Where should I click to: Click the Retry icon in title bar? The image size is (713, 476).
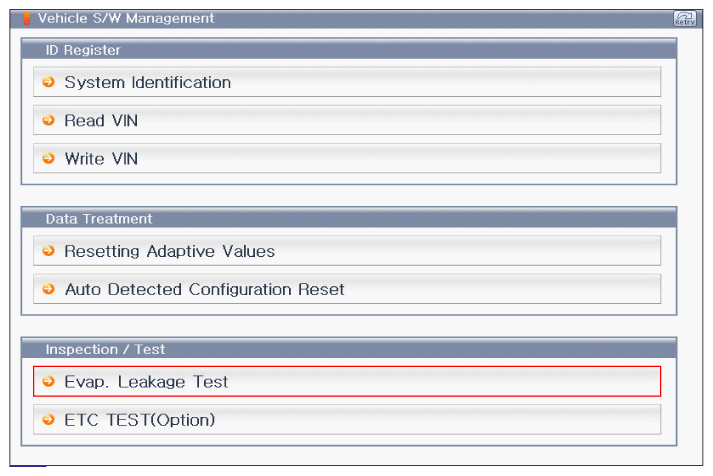(685, 18)
